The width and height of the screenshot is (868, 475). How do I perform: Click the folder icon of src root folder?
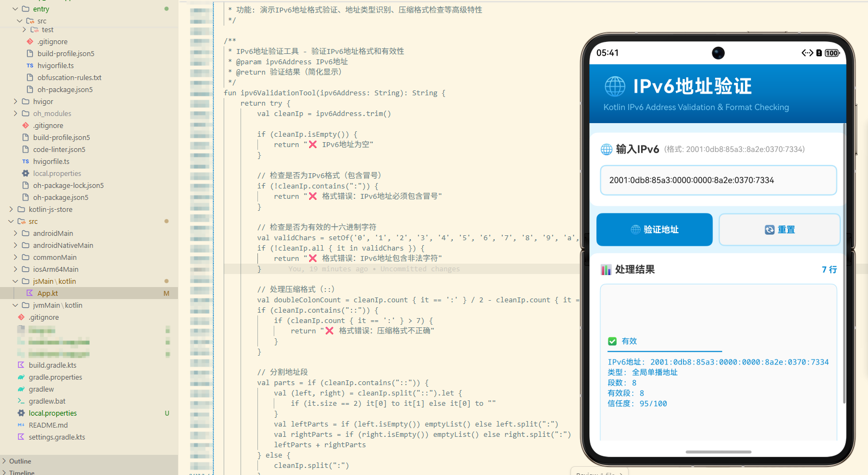21,221
